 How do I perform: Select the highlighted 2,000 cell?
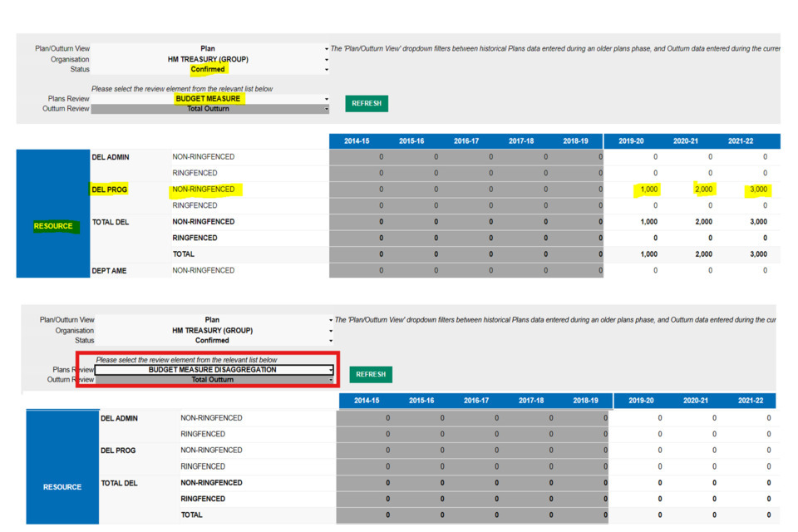click(703, 190)
